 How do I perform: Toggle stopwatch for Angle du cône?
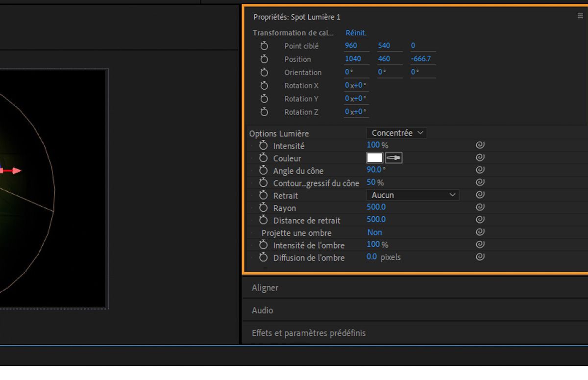(x=264, y=171)
